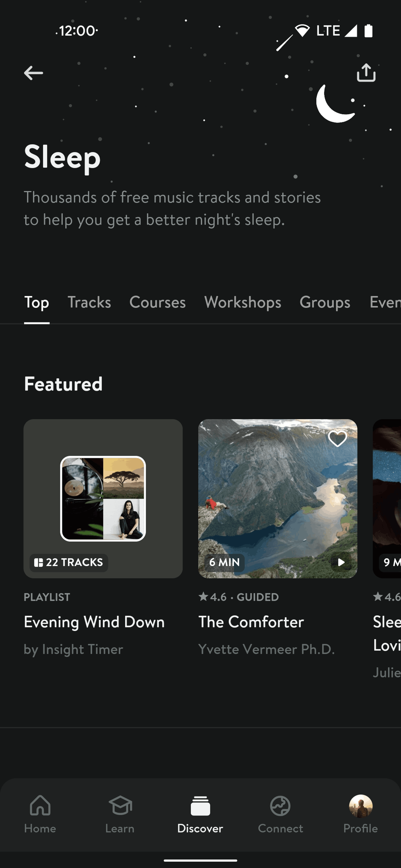Image resolution: width=401 pixels, height=868 pixels.
Task: Switch to the Tracks tab
Action: 89,302
